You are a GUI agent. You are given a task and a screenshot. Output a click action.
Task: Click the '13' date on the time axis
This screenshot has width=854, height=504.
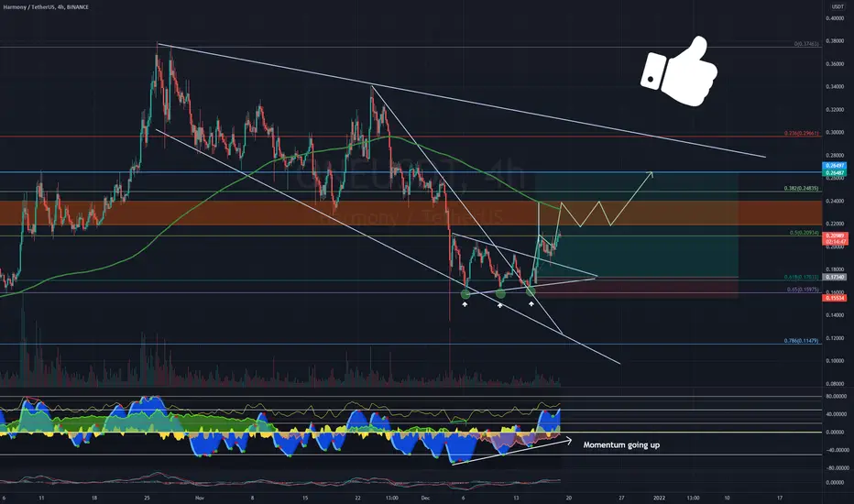click(516, 498)
